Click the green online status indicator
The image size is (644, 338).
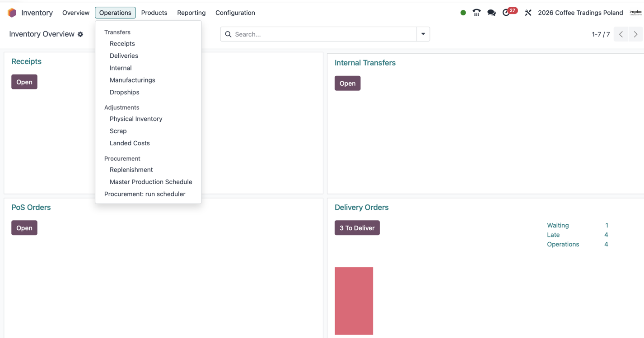pyautogui.click(x=463, y=13)
